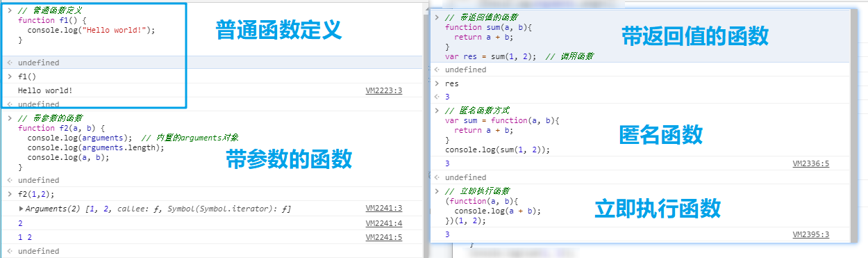This screenshot has width=868, height=258.
Task: Click the line "(function(a, b){"
Action: [x=479, y=201]
